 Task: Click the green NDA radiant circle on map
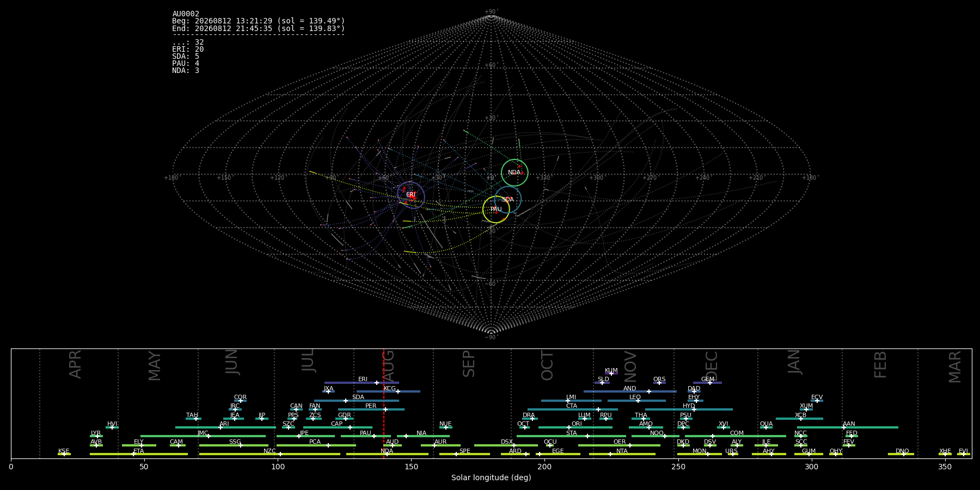click(514, 173)
